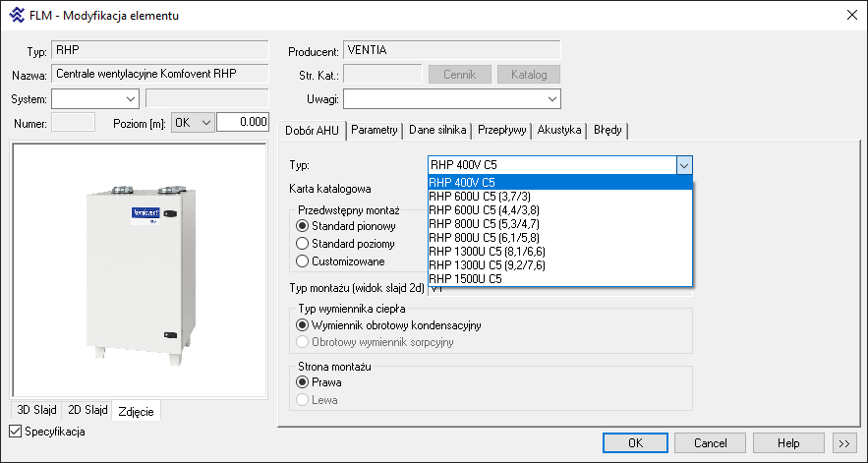
Task: Click the Komfovent unit product photo
Action: [138, 270]
